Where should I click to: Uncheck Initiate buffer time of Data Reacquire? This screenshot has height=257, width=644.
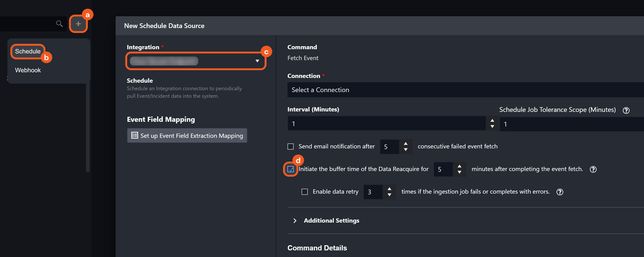click(291, 169)
